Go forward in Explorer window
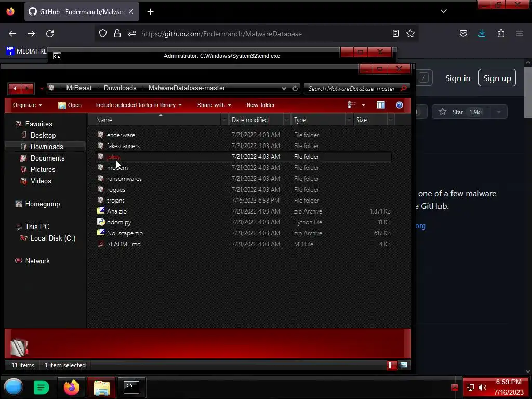Screen dimensions: 532x399 tap(27, 89)
